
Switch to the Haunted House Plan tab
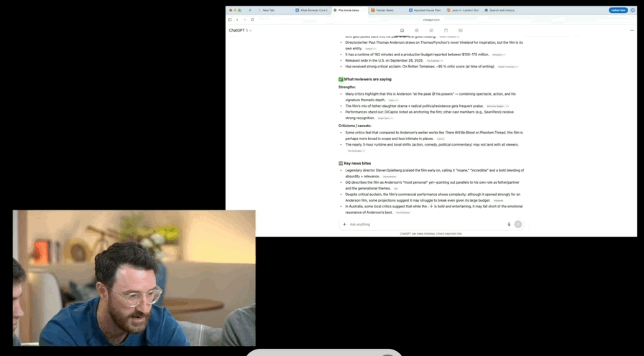(425, 10)
